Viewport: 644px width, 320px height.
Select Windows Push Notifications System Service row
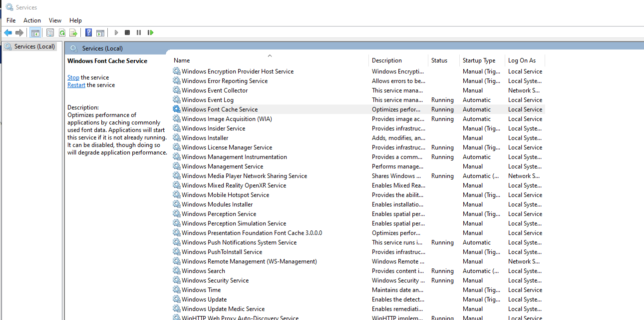tap(358, 242)
